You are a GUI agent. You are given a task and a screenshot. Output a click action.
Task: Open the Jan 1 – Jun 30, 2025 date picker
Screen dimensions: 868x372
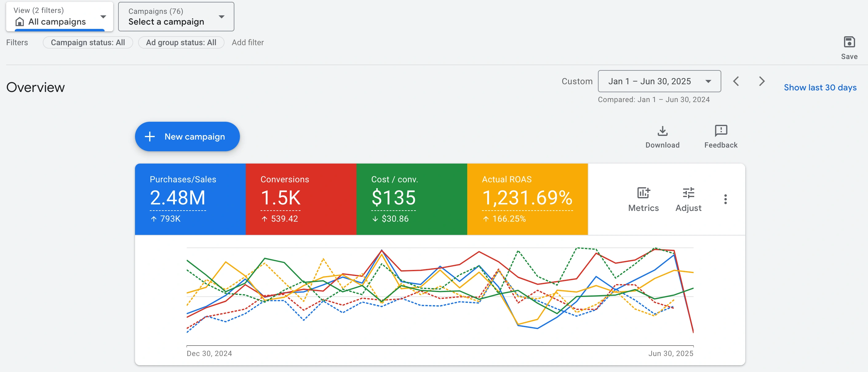pos(659,81)
